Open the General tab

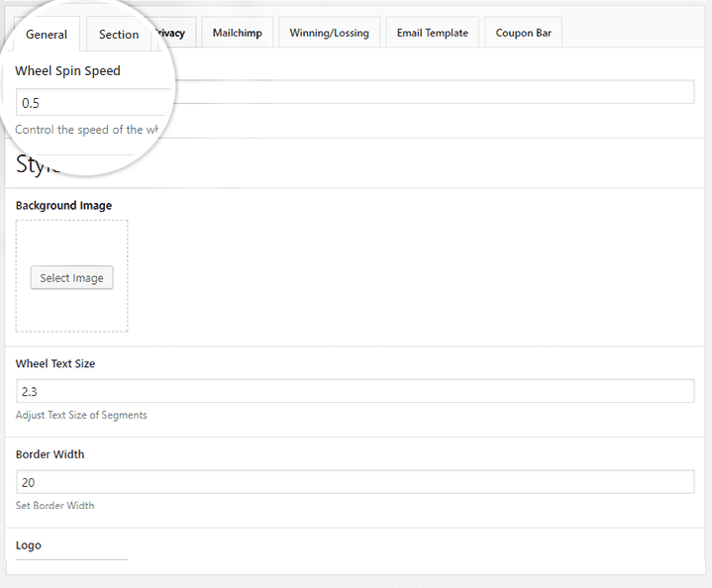click(47, 35)
